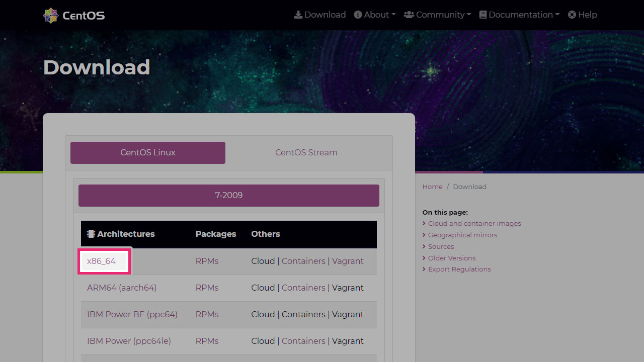Viewport: 644px width, 362px height.
Task: Open the IBM Power BE (ppc64) link
Action: point(132,314)
